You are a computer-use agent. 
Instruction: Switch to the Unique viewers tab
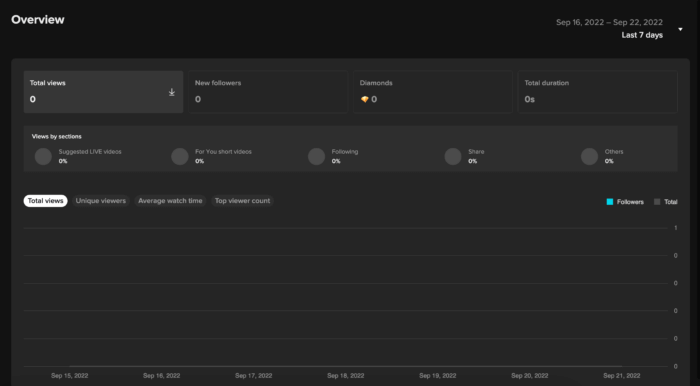(100, 201)
